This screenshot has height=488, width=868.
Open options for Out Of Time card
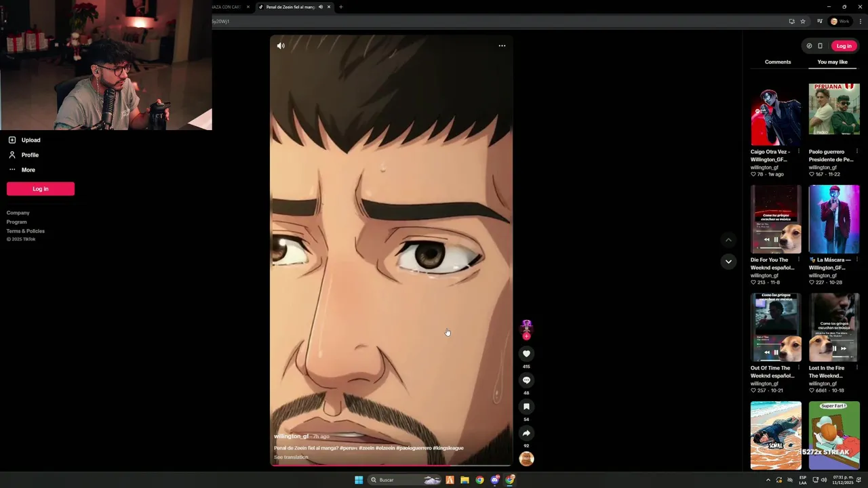coord(799,368)
